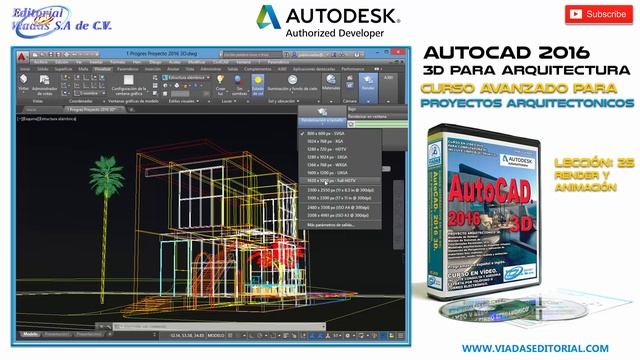Open the www.viadaseditorial.com link

pyautogui.click(x=535, y=349)
